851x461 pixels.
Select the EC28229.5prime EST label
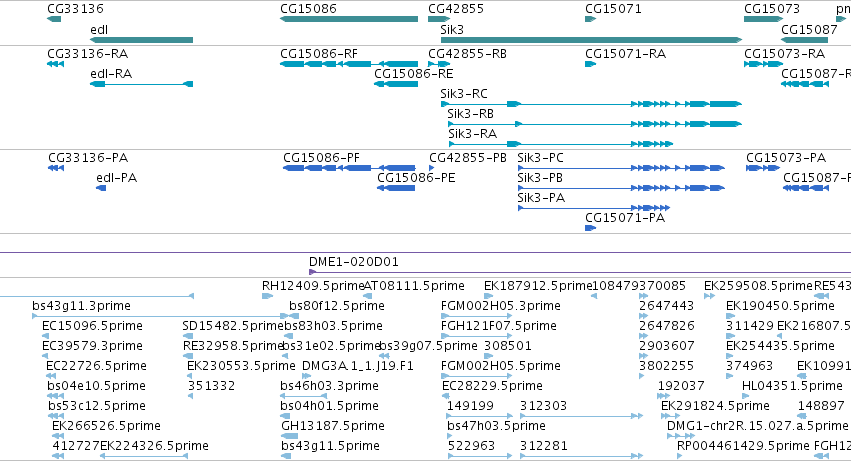click(x=492, y=386)
